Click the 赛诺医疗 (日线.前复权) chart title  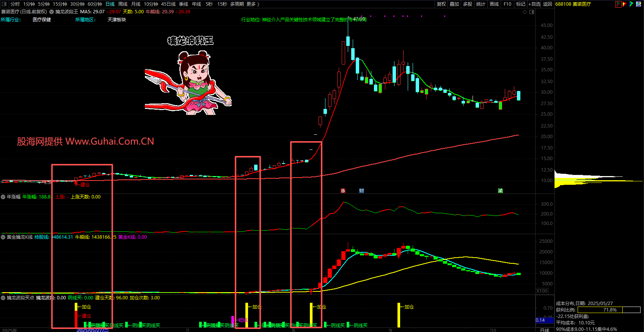[x=24, y=12]
